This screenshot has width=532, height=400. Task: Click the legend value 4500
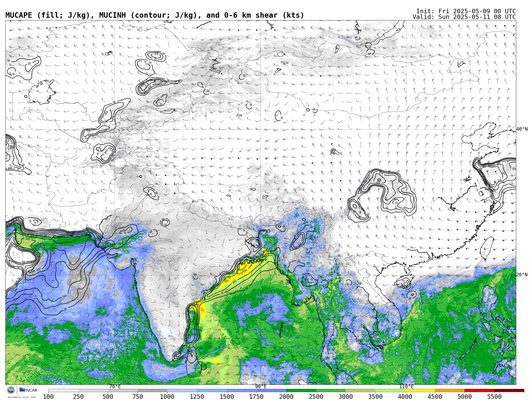point(435,397)
